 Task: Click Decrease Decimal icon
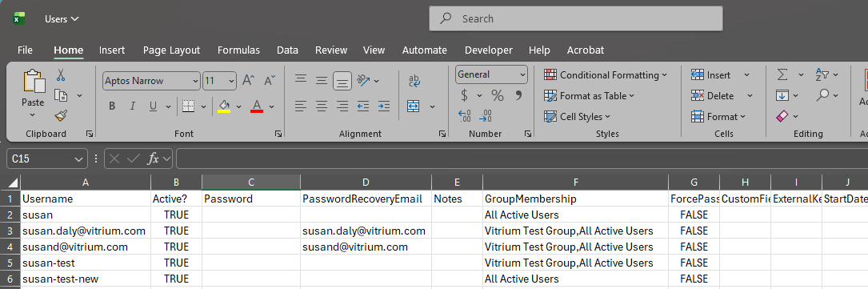click(486, 116)
